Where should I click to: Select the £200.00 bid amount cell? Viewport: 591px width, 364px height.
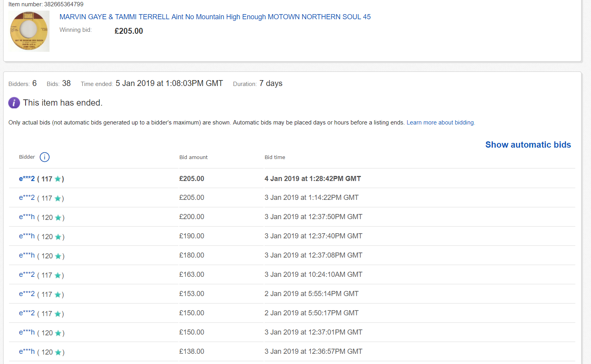click(x=192, y=217)
